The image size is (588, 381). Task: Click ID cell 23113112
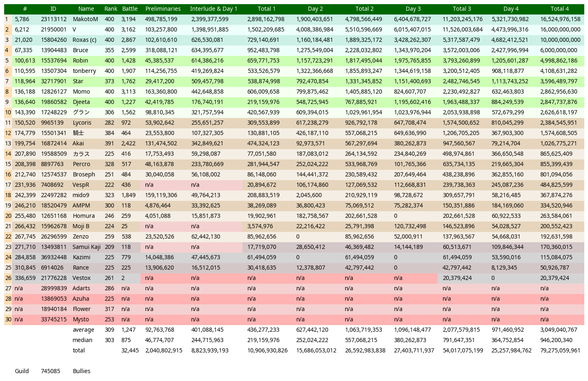tap(54, 19)
